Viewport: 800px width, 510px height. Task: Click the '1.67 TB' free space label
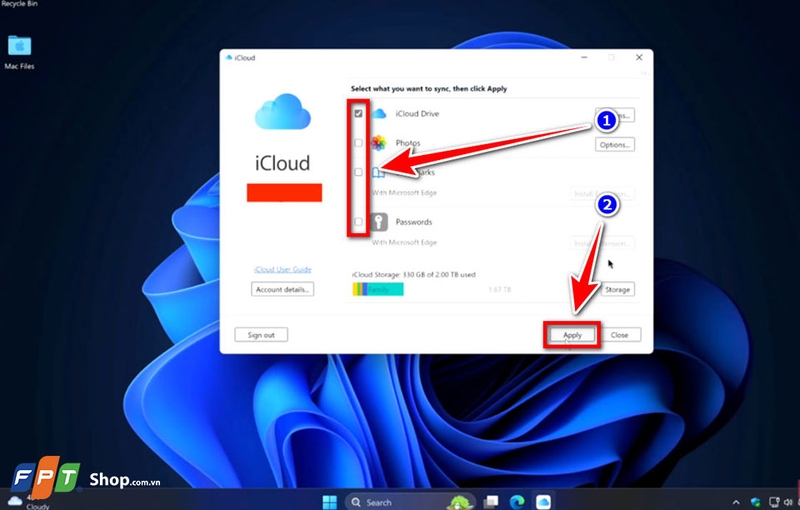[499, 290]
